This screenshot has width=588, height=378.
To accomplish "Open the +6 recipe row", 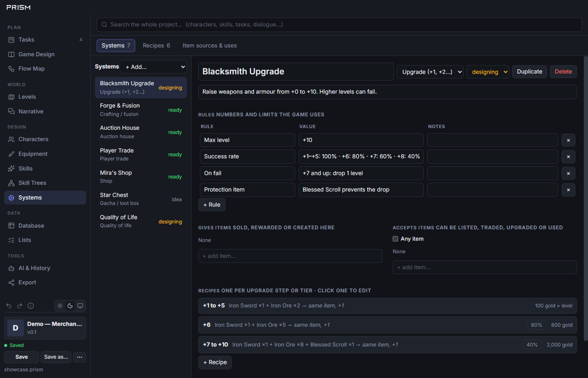I will (x=388, y=325).
